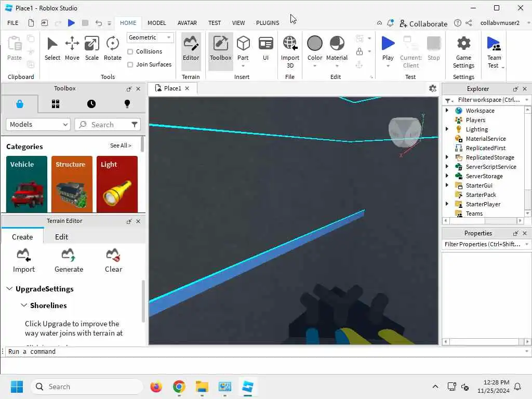This screenshot has width=532, height=399.
Task: Collapse Shorelines section
Action: 24,305
